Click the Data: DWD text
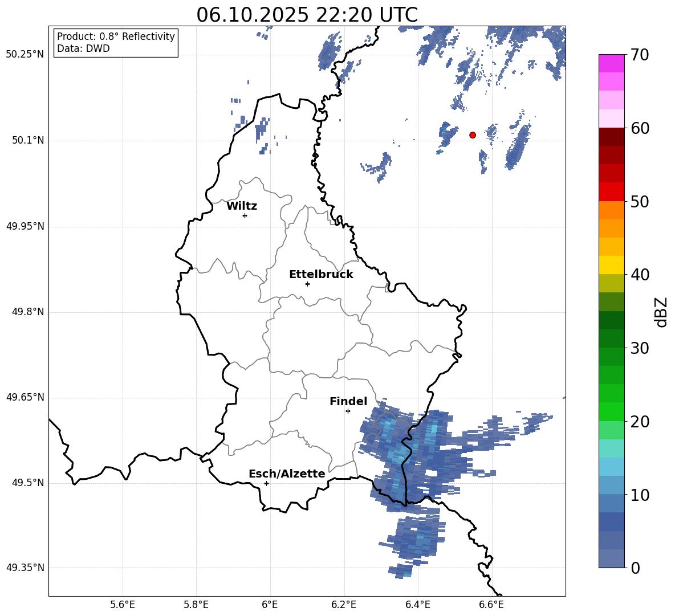Viewport: 675px width, 616px height. [x=83, y=48]
